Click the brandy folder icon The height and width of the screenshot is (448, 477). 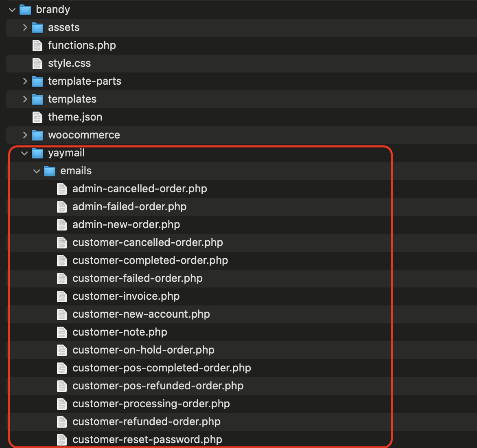(25, 10)
